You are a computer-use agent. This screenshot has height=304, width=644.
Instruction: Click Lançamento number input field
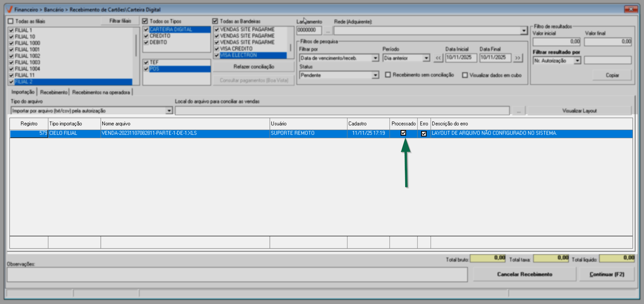tap(309, 30)
